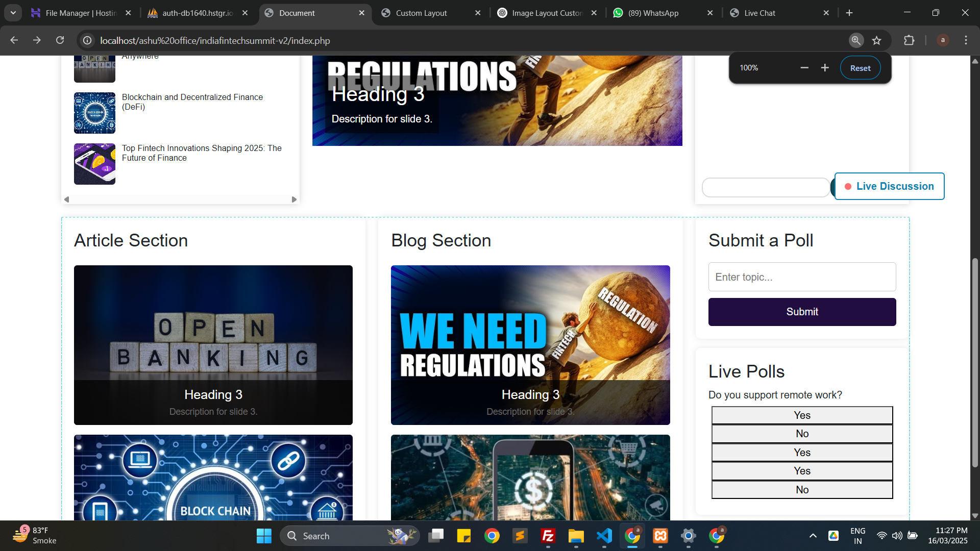Open Visual Studio Code from taskbar
This screenshot has height=551, width=980.
point(604,536)
